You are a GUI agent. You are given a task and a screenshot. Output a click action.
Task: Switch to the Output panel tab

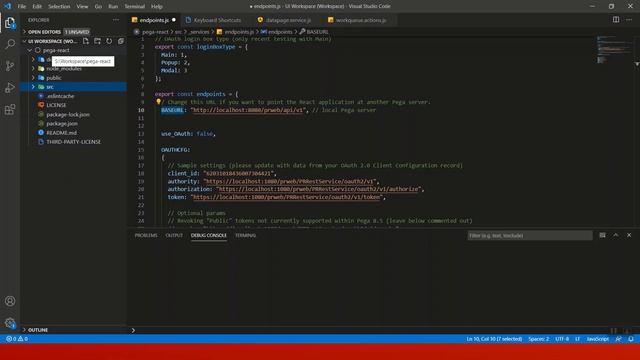174,235
